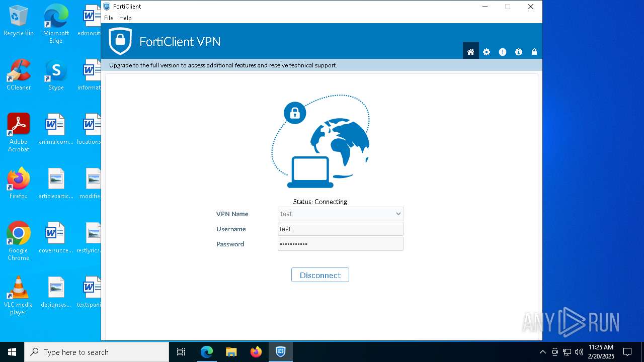Click the padlock icon in FortiClient header
644x362 pixels.
click(534, 52)
